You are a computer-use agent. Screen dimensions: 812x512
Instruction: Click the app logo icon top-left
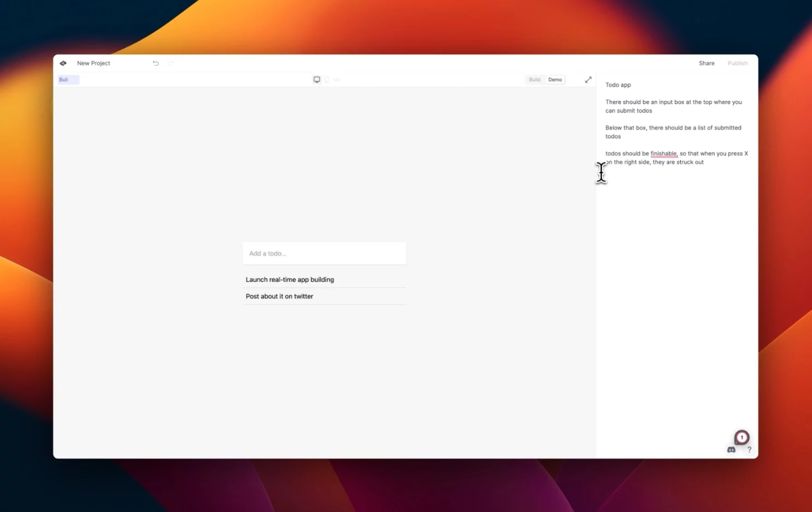(63, 63)
